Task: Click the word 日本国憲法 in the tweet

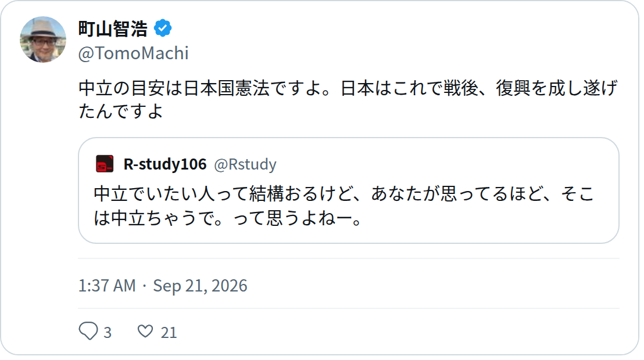Action: click(226, 88)
